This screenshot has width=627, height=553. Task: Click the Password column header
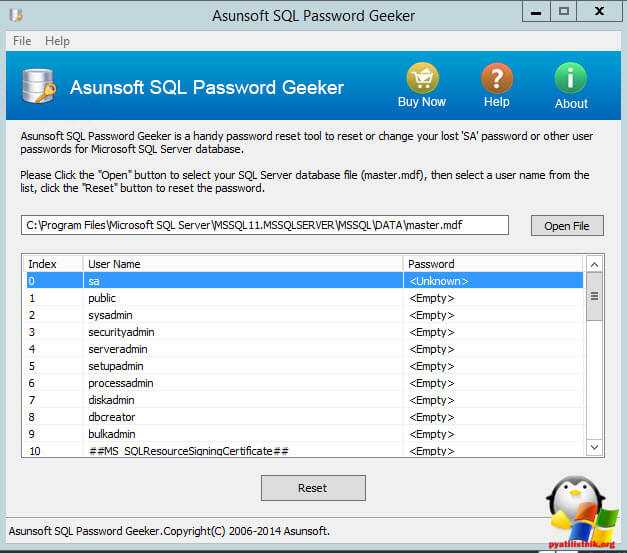492,264
